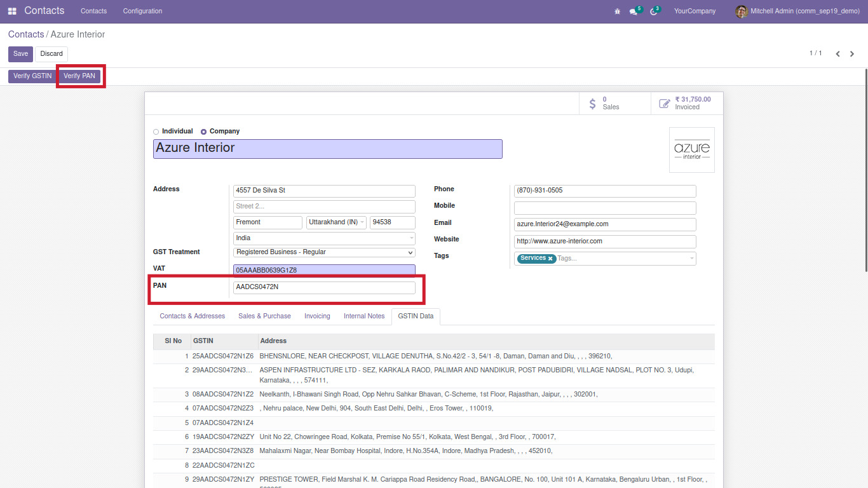The height and width of the screenshot is (488, 868).
Task: Switch to the Sales & Purchase tab
Action: 264,316
